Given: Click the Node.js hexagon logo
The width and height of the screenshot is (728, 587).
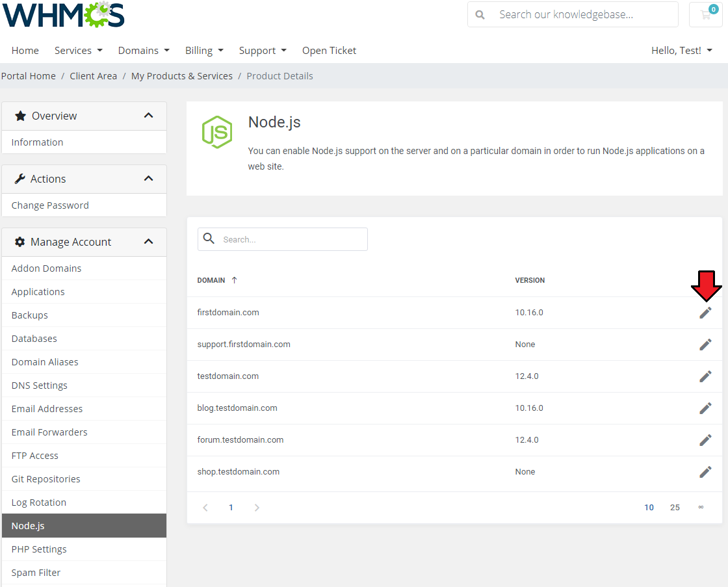Looking at the screenshot, I should point(217,132).
